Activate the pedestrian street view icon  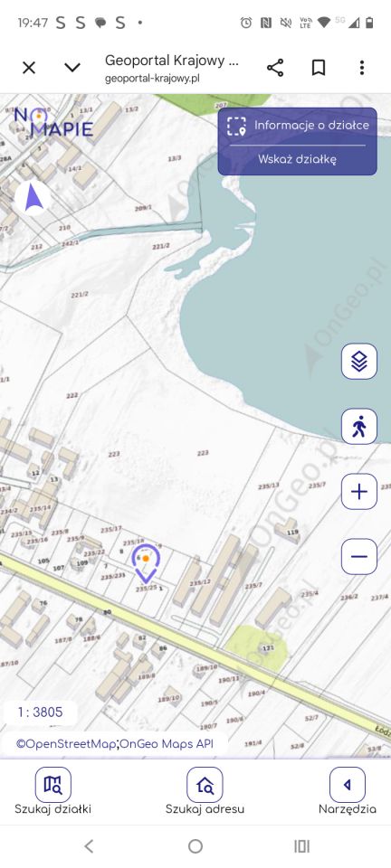(x=359, y=426)
